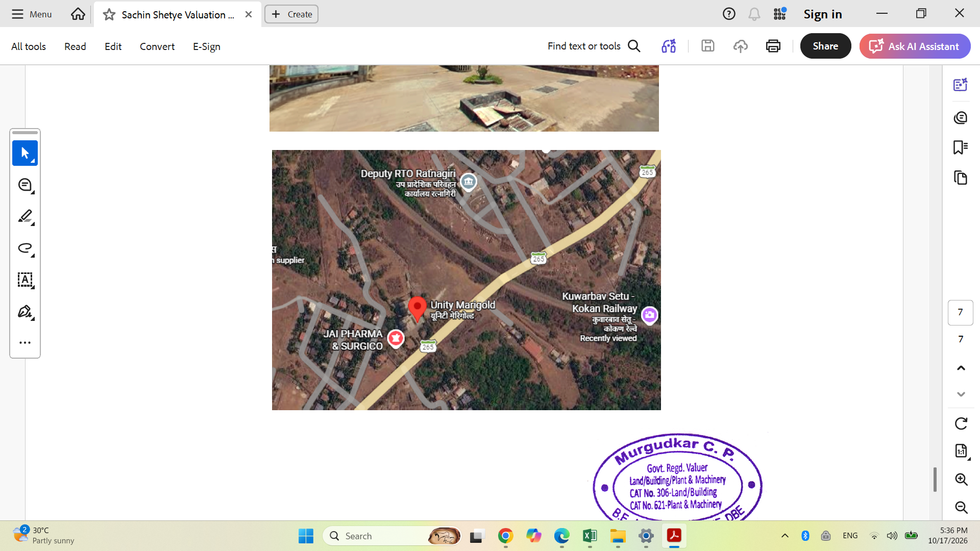The image size is (980, 551).
Task: Star the Sachin Shetye Valuation document
Action: coord(109,15)
